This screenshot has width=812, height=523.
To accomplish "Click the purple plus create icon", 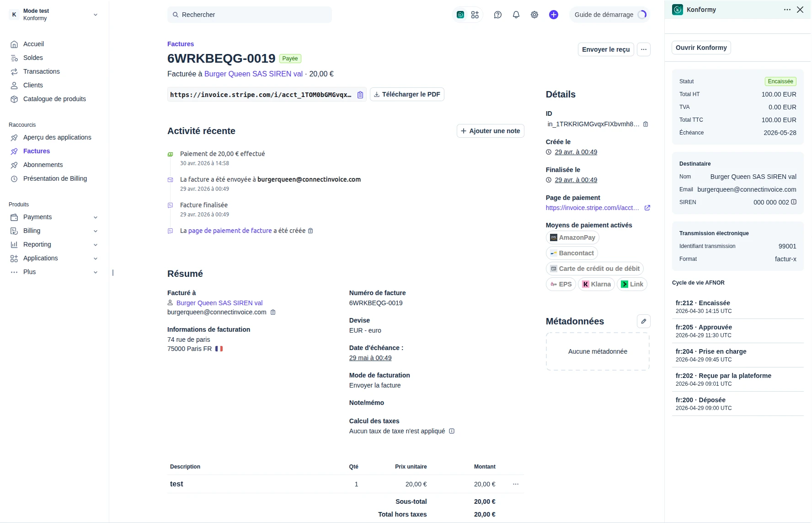I will 554,15.
